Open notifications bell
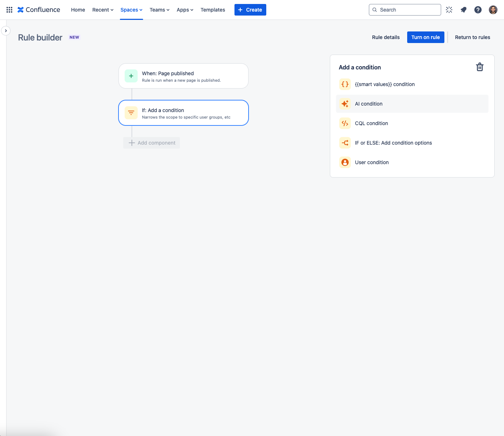Screen dimensions: 504x436 tap(464, 10)
